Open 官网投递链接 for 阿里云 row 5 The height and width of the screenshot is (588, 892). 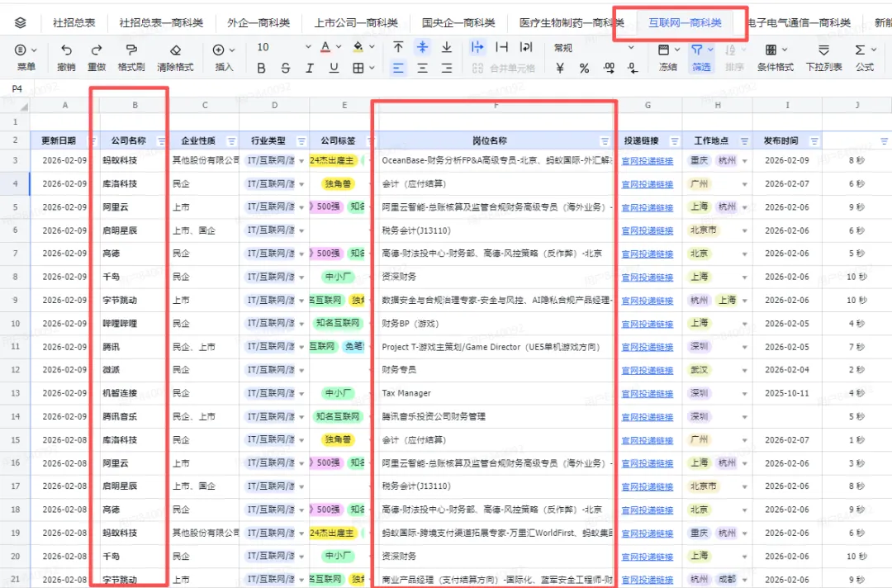click(x=648, y=207)
